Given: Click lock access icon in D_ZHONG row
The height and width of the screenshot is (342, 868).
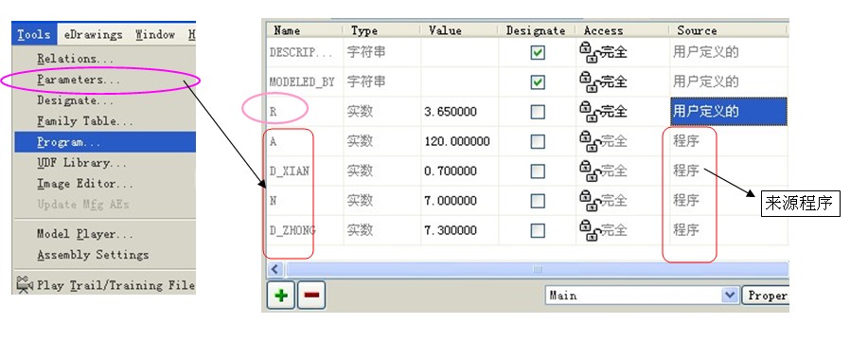Looking at the screenshot, I should pyautogui.click(x=589, y=230).
